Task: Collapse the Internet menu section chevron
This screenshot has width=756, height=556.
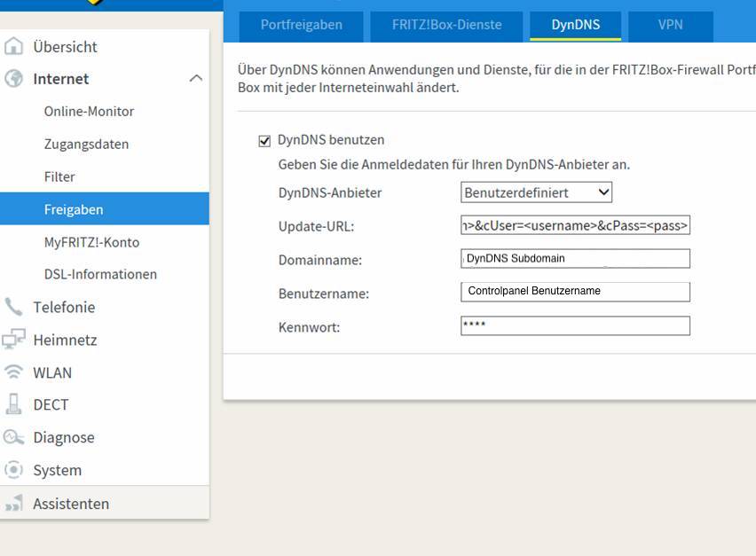Action: 196,78
